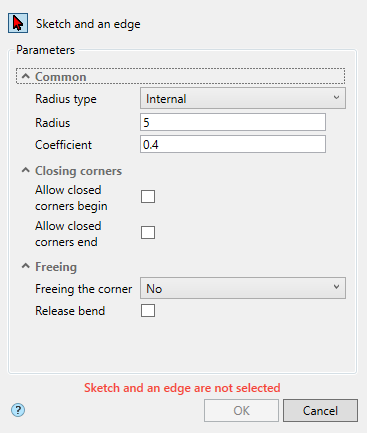Screen dimensions: 367x434
Task: Click the Radius type dropdown arrow
Action: point(336,98)
